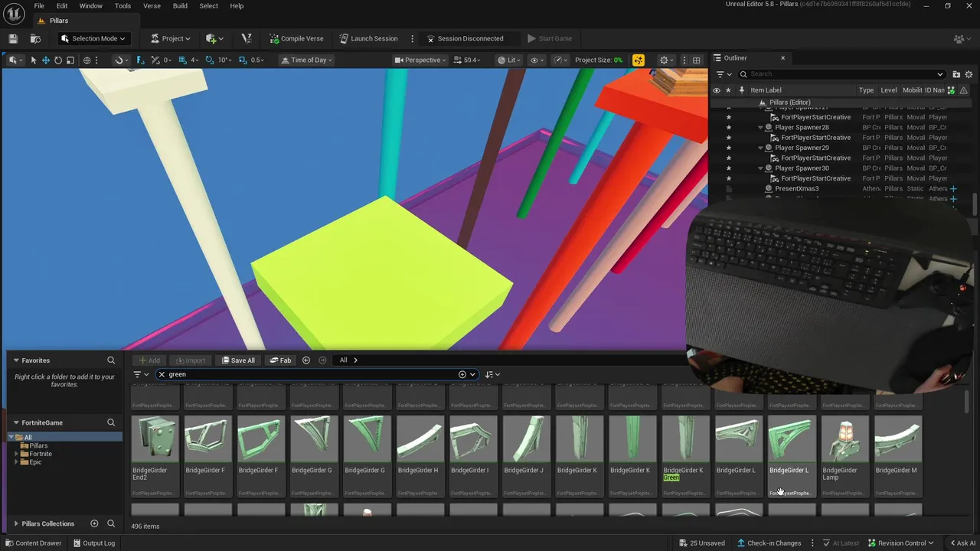Activate the Scale tool

click(70, 60)
